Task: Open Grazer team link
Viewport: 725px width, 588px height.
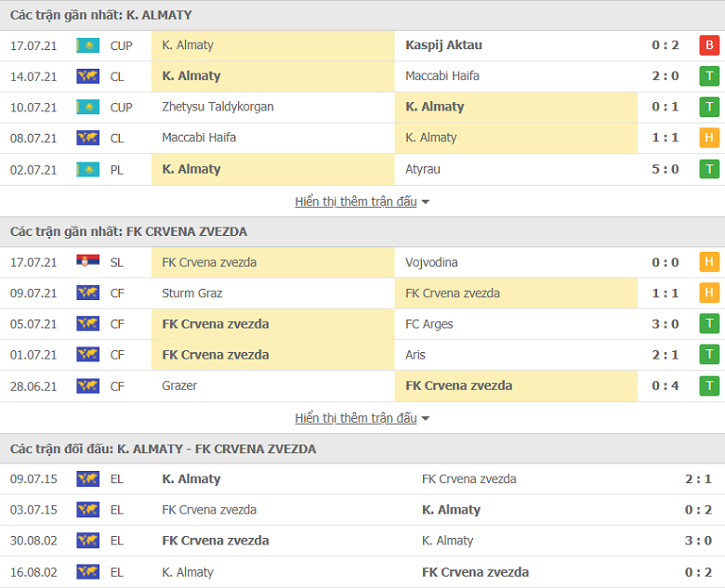Action: 179,385
